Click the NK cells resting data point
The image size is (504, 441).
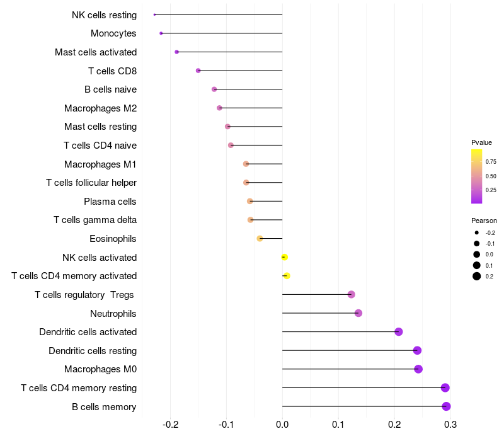[154, 14]
